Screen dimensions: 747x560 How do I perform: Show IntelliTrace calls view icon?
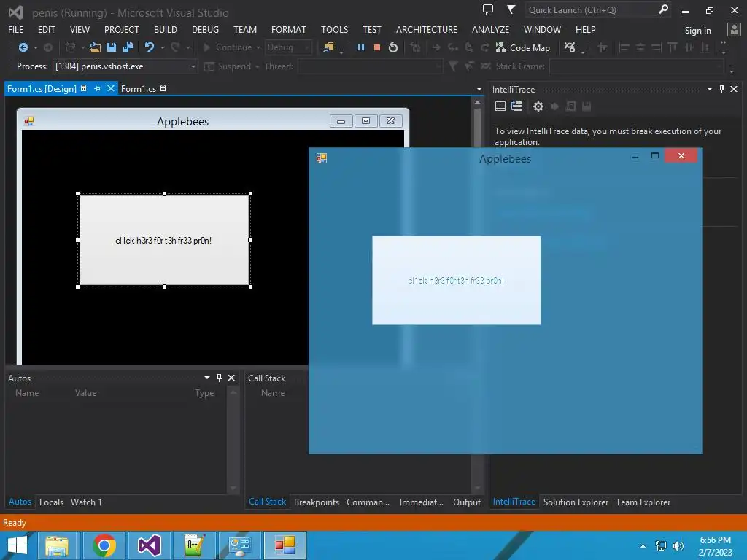[x=516, y=106]
